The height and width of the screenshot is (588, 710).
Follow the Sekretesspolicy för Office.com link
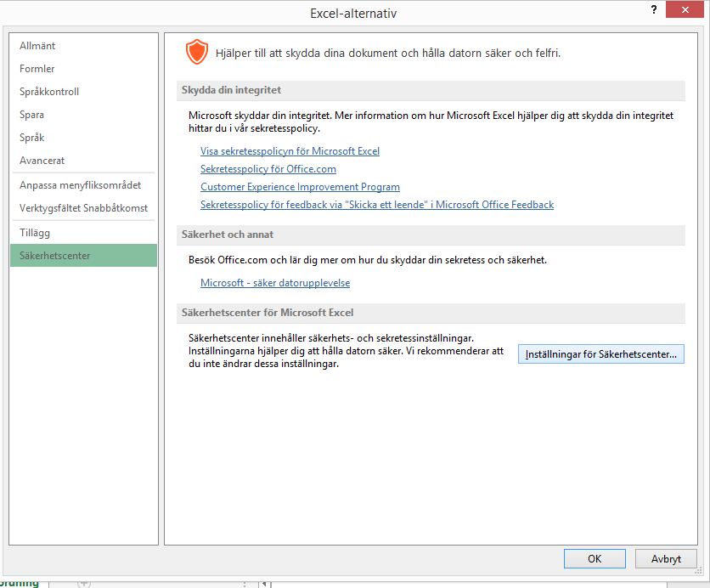pos(268,169)
